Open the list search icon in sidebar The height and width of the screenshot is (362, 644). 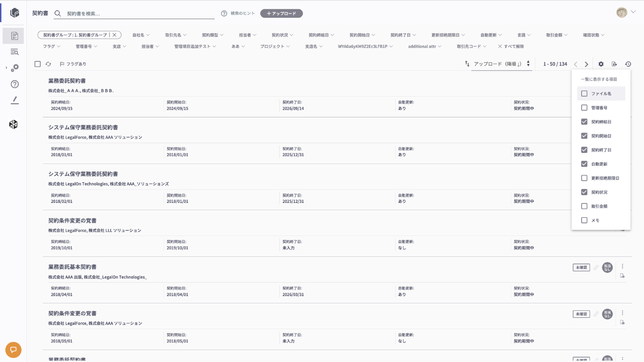coord(14,52)
